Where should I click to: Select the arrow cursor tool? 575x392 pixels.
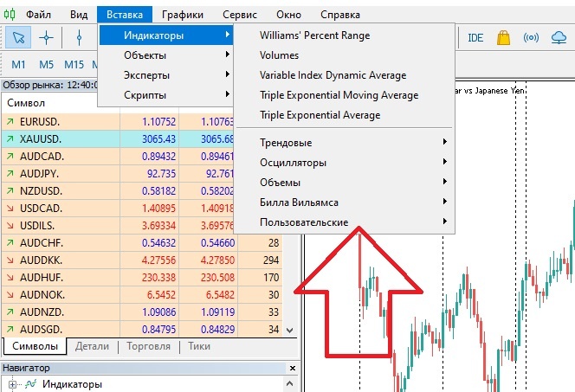pyautogui.click(x=18, y=37)
